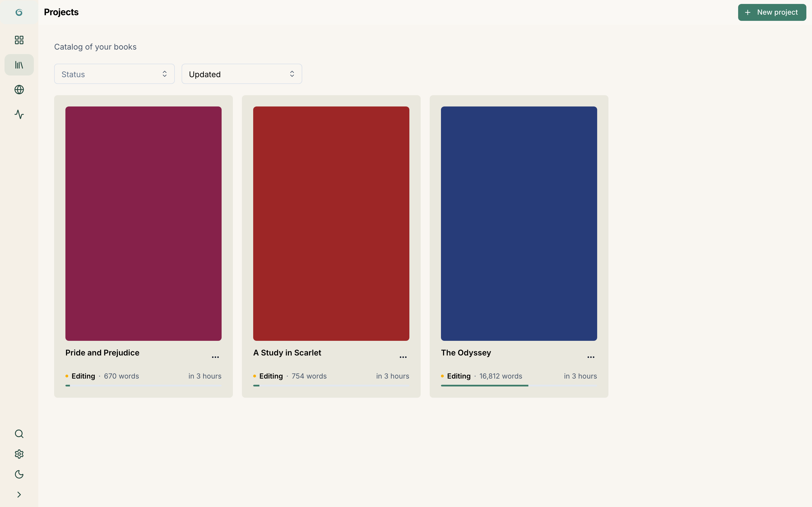Select the library books sidebar icon
Screen dimensions: 812x507
(19, 65)
